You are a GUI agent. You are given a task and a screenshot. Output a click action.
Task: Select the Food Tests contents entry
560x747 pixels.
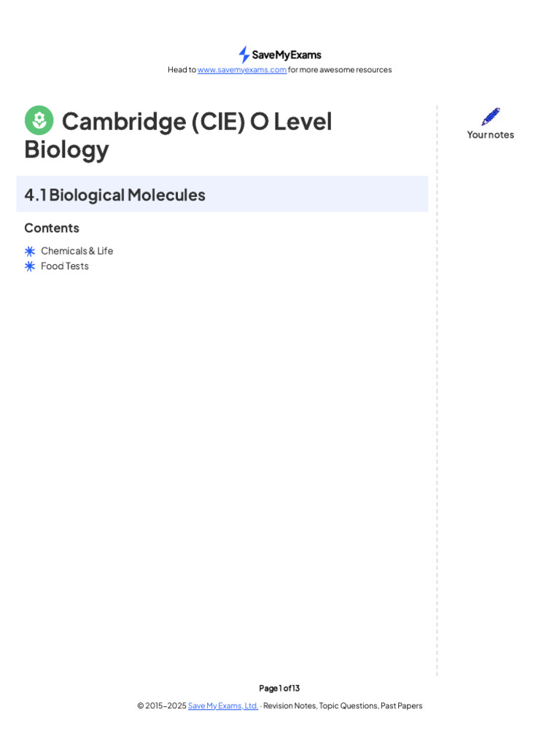point(65,266)
